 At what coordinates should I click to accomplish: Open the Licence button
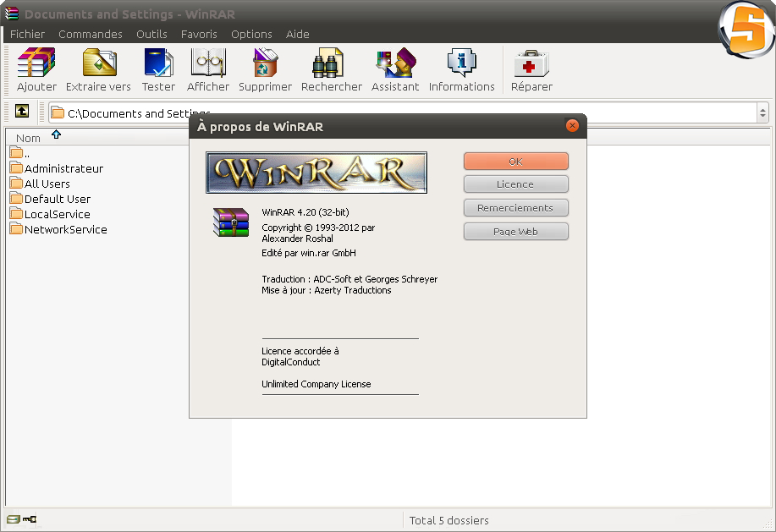coord(515,184)
